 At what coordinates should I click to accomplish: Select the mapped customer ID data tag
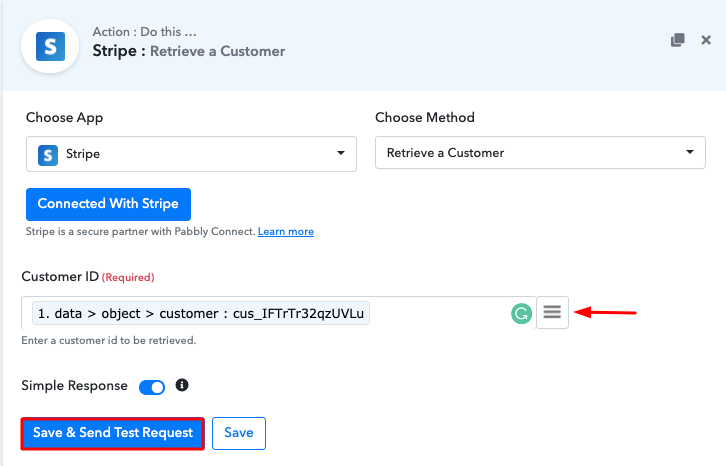click(200, 313)
